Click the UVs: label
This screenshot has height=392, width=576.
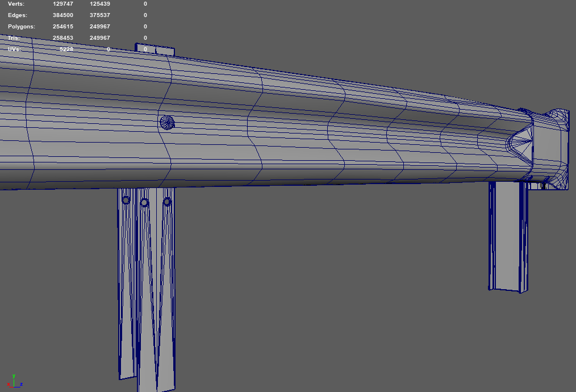[14, 49]
